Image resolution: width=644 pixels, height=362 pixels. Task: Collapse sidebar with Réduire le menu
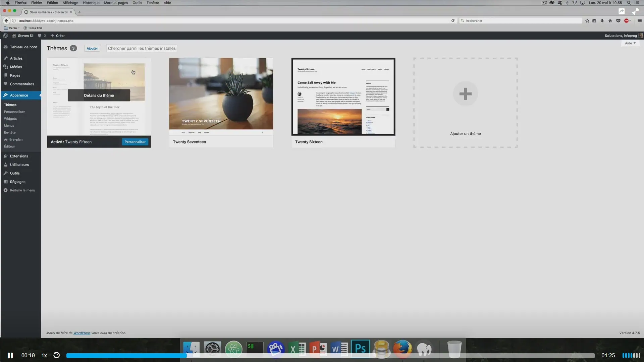(x=22, y=190)
